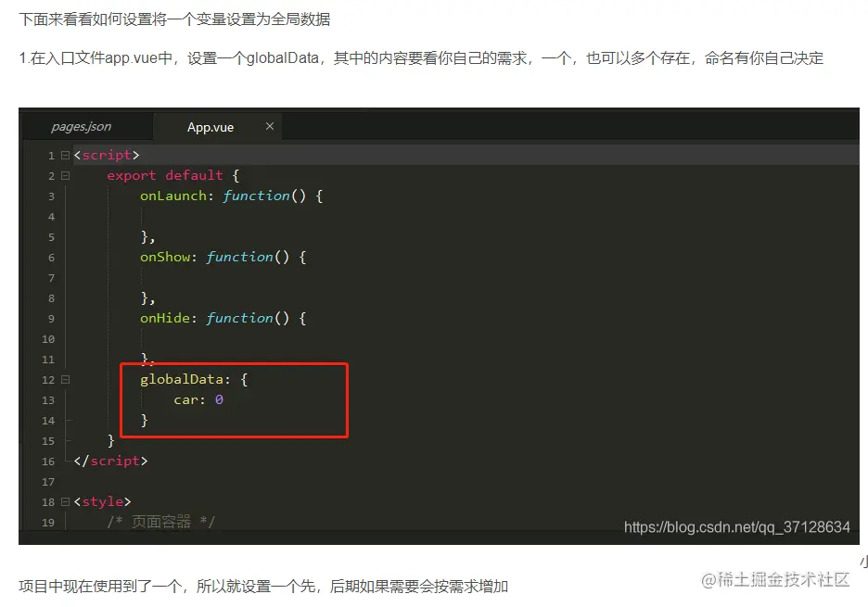Click the onShow property name
868x607 pixels.
[164, 258]
